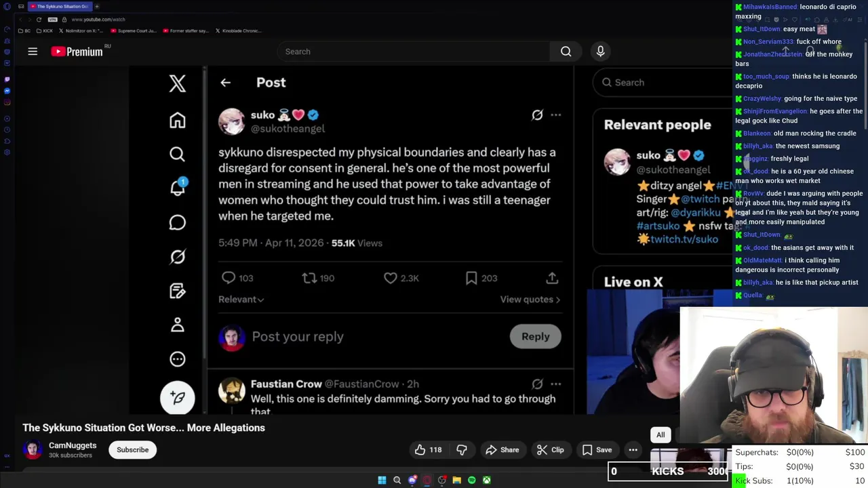Open Supreme Court Ju... bookmark
The height and width of the screenshot is (488, 868).
click(x=132, y=30)
